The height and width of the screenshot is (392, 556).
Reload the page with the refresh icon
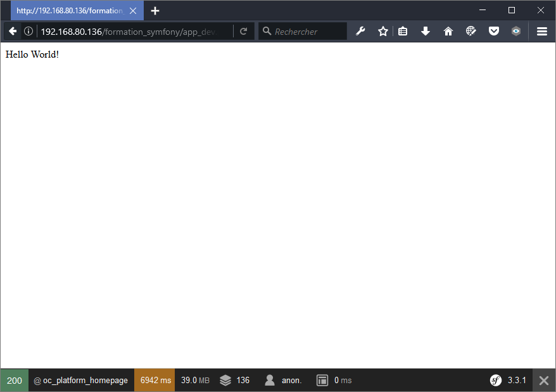pyautogui.click(x=243, y=31)
